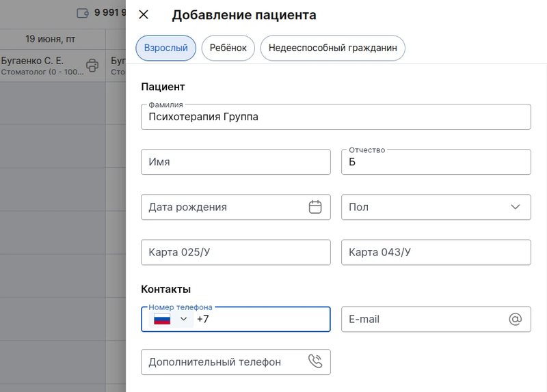Click the @ icon in E-mail field

pos(515,319)
